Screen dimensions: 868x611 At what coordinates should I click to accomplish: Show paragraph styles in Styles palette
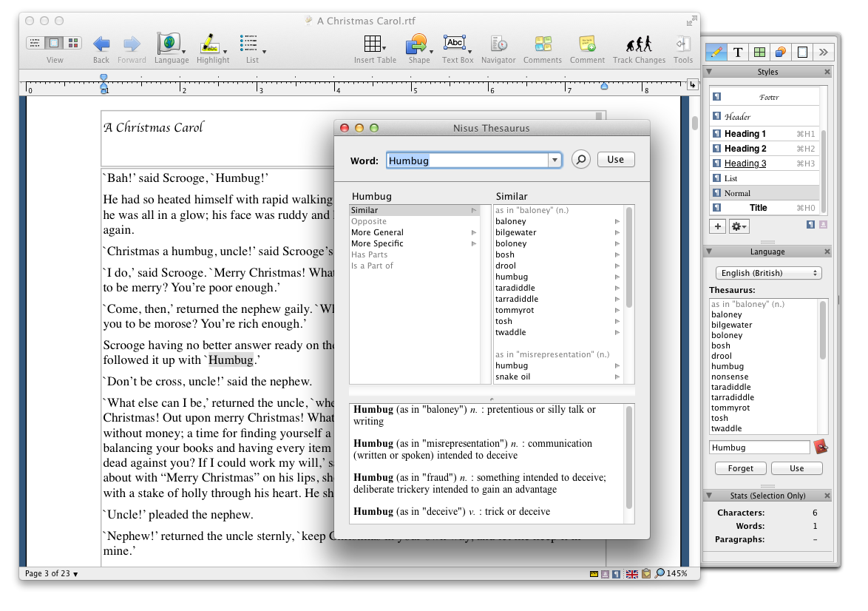[x=811, y=225]
